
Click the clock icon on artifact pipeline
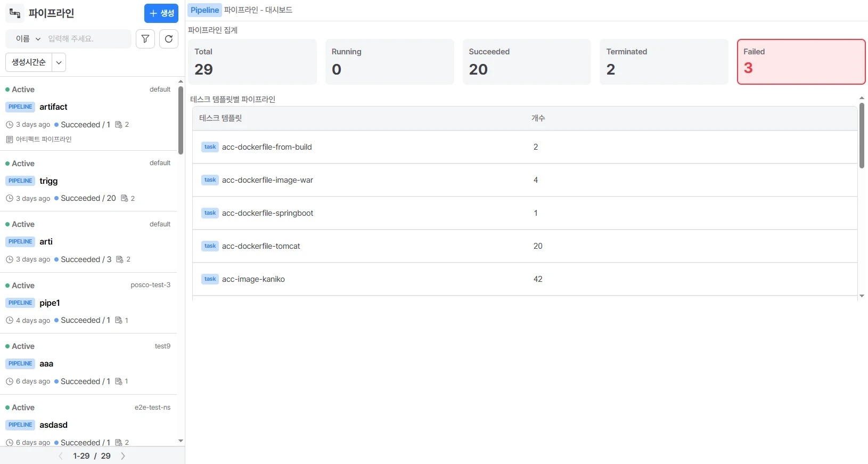point(9,125)
